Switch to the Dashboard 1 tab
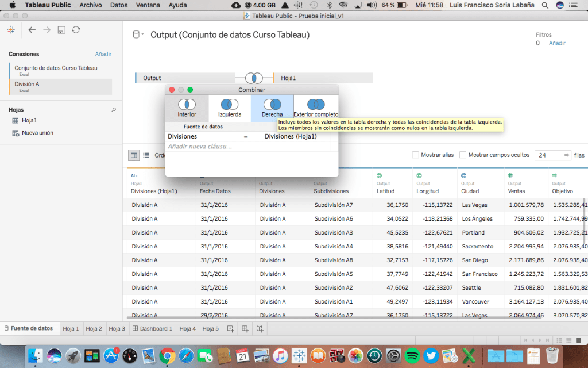The width and height of the screenshot is (588, 368). pos(152,328)
